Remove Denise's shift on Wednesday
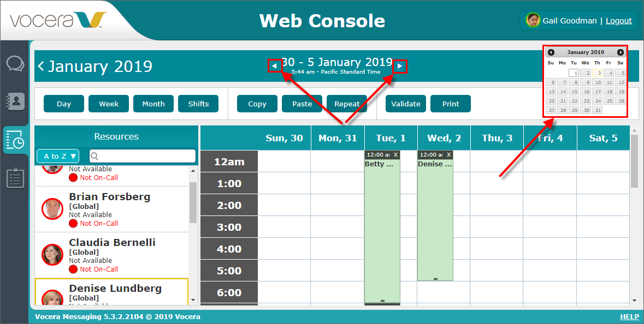This screenshot has height=324, width=644. click(448, 155)
